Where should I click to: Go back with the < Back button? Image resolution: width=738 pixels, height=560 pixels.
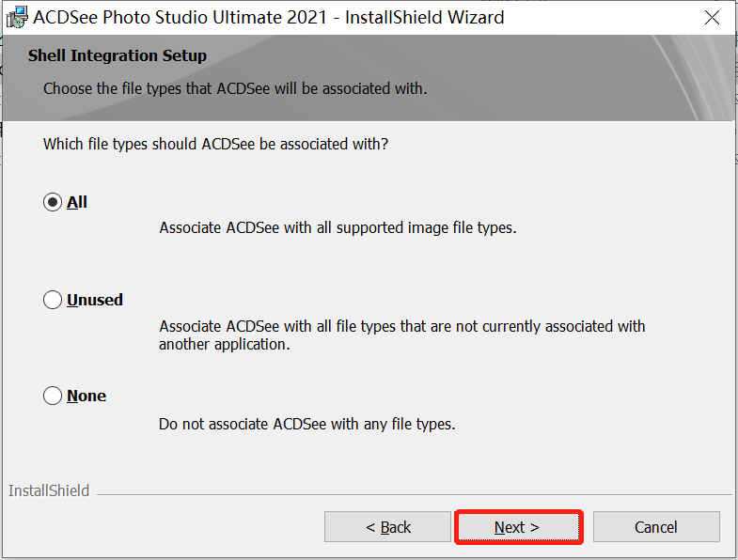[387, 527]
